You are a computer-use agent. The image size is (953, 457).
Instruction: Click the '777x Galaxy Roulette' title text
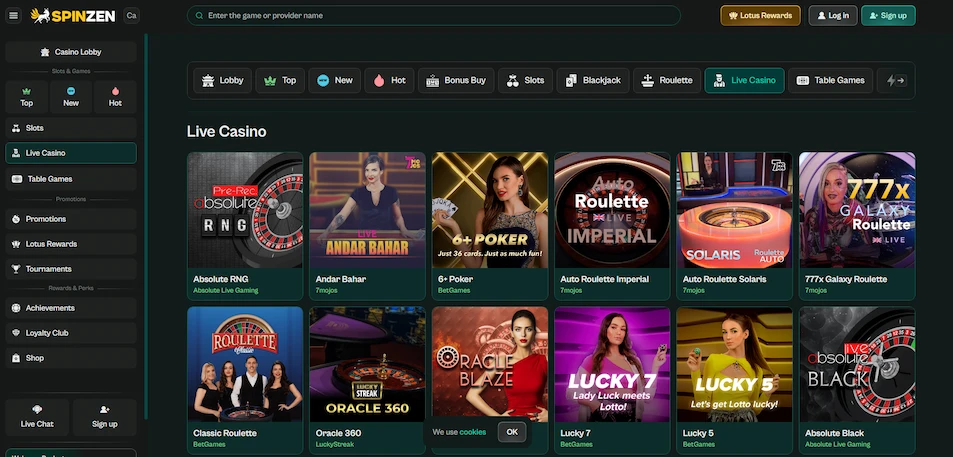[846, 280]
